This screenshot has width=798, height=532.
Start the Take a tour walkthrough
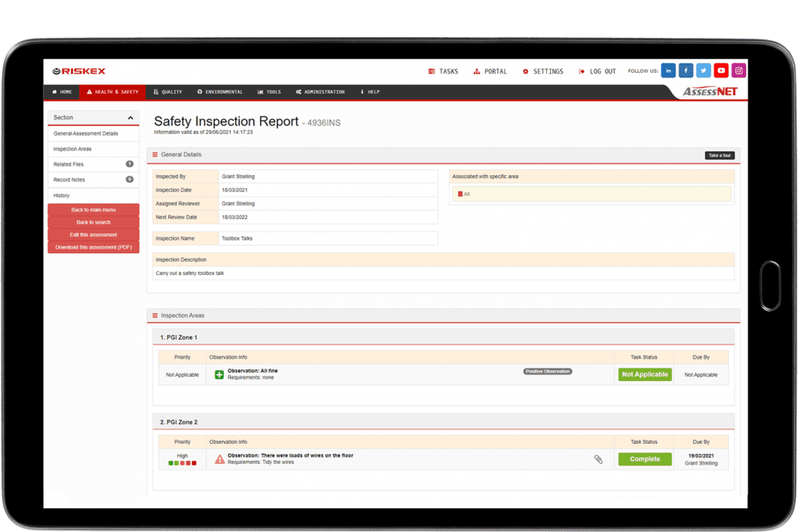720,154
